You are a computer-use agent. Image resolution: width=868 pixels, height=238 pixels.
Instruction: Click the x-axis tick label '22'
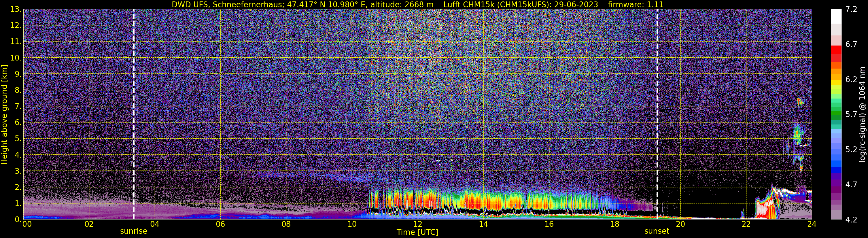pyautogui.click(x=746, y=224)
